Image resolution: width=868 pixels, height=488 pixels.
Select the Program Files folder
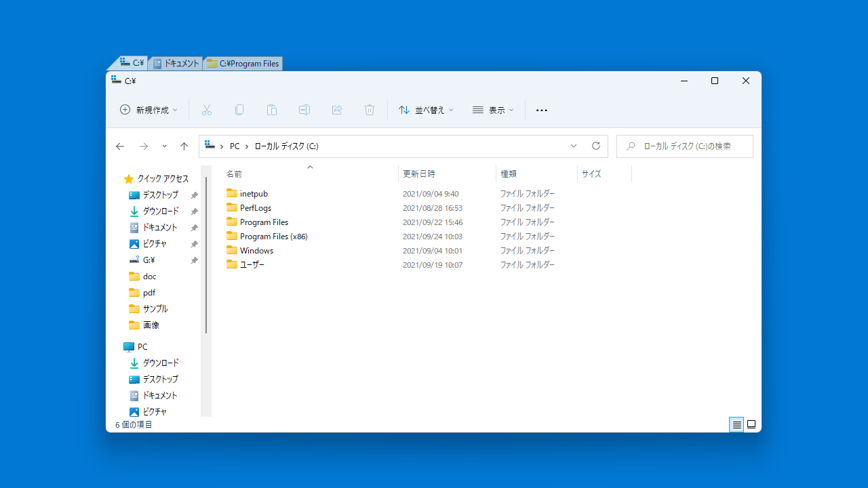point(264,222)
